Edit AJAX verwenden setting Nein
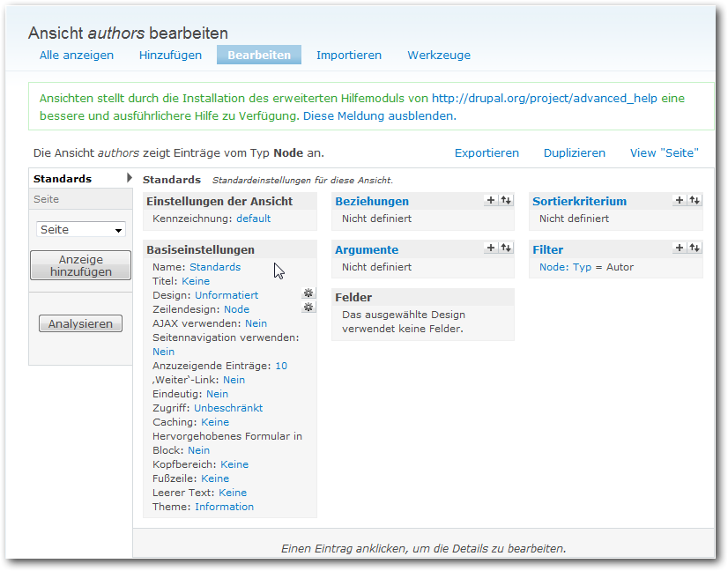Viewport: 728px width, 571px height. [x=256, y=323]
